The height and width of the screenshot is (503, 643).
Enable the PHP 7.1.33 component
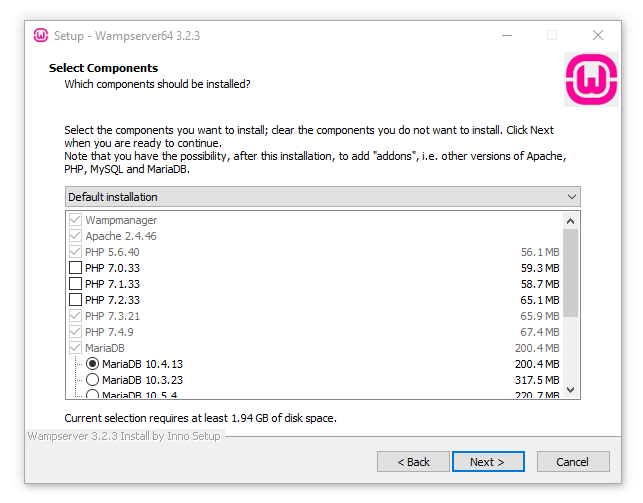[75, 284]
